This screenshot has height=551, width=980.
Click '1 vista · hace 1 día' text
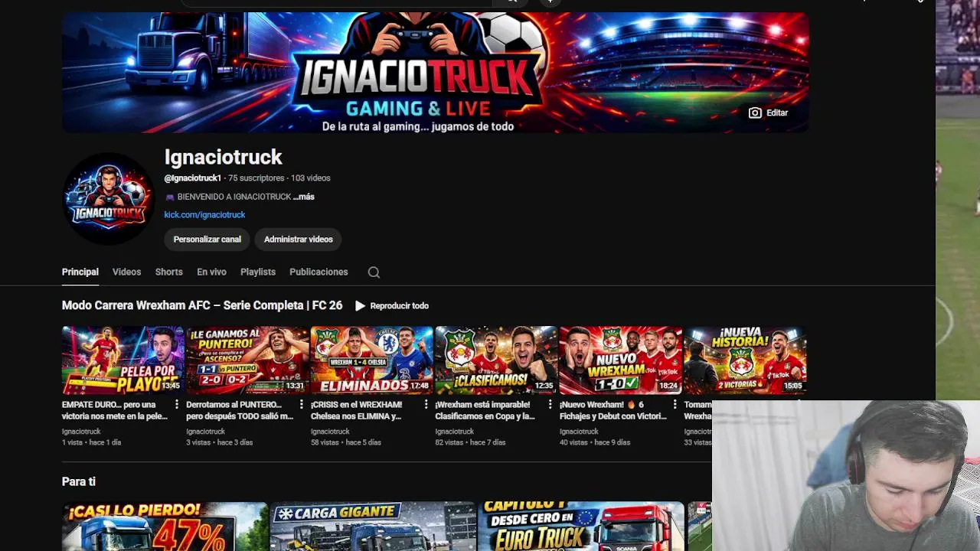91,442
